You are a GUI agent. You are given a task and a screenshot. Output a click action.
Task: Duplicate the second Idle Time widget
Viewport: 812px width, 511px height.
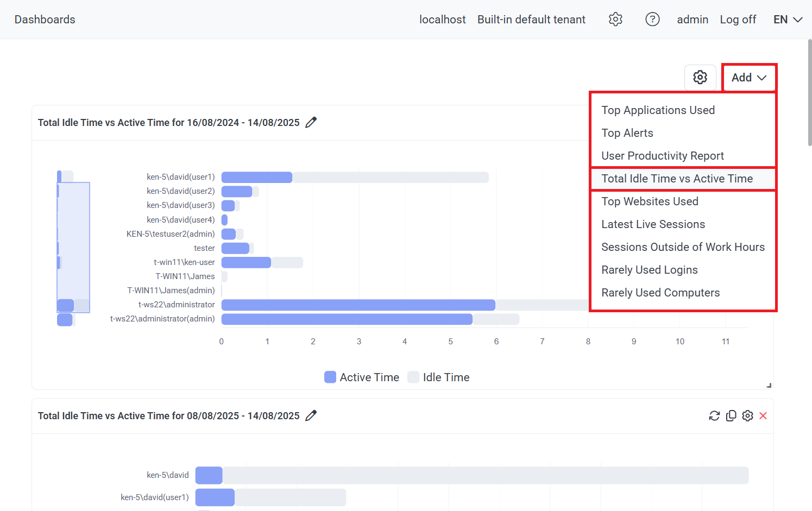[731, 416]
